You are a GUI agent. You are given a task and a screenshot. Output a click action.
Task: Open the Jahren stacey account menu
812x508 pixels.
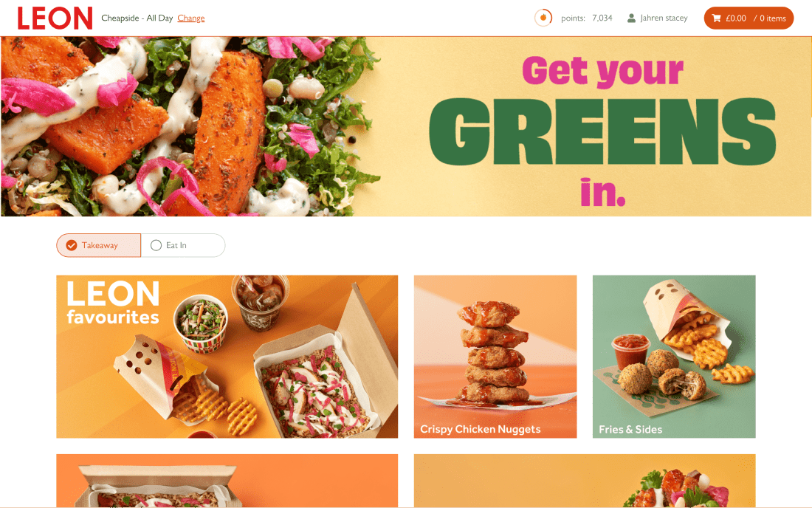657,18
